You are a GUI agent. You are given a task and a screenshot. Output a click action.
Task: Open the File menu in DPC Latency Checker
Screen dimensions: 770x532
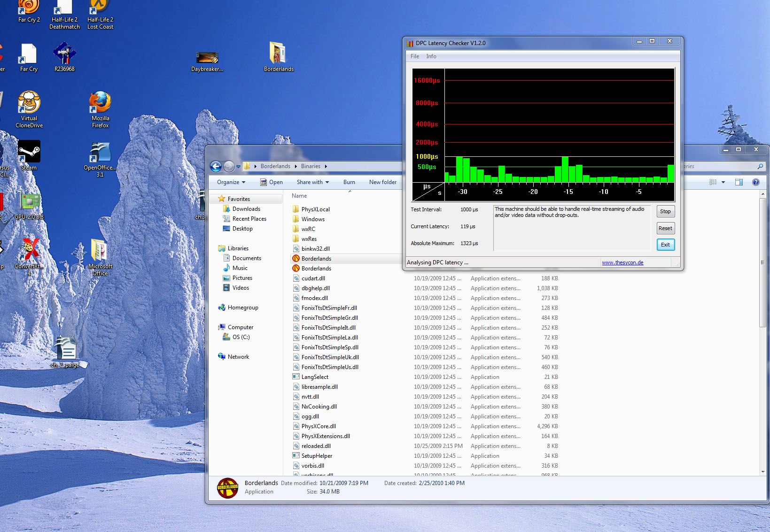pos(415,56)
